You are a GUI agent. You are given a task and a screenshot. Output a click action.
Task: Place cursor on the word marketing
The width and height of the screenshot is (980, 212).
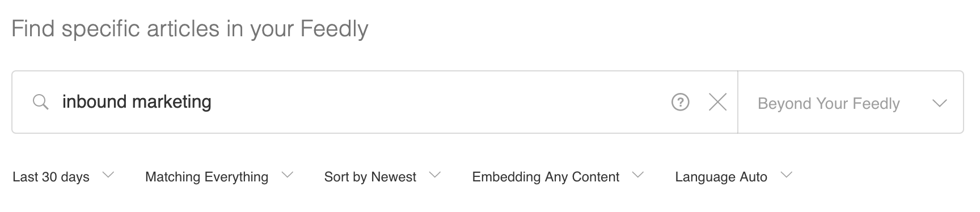coord(172,102)
